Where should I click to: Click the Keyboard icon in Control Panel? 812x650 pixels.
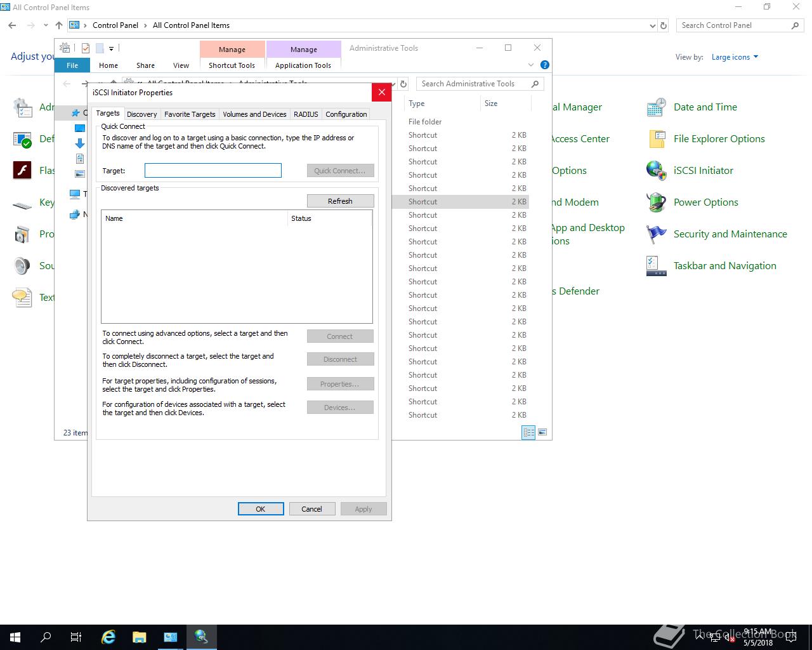click(x=22, y=204)
